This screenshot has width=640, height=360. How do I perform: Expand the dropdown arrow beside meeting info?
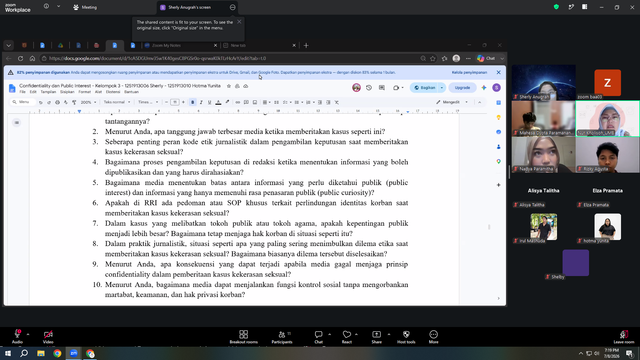coord(58,7)
